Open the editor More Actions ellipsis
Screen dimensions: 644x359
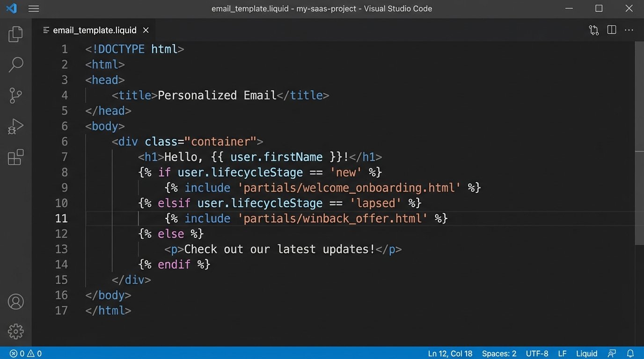[629, 29]
